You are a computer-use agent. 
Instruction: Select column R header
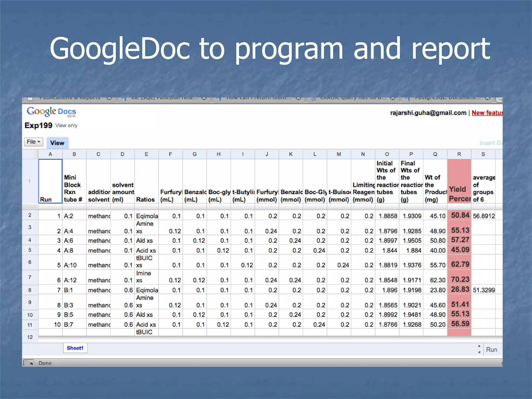459,154
